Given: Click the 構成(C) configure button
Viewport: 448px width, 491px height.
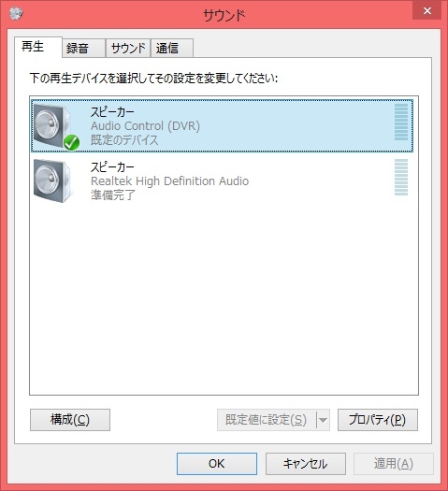Looking at the screenshot, I should coord(70,420).
